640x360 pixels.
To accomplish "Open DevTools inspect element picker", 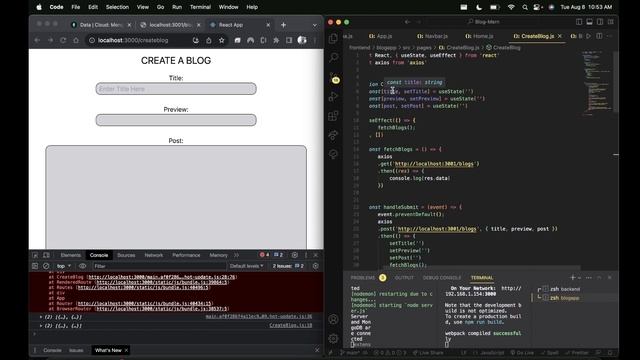I will point(36,255).
